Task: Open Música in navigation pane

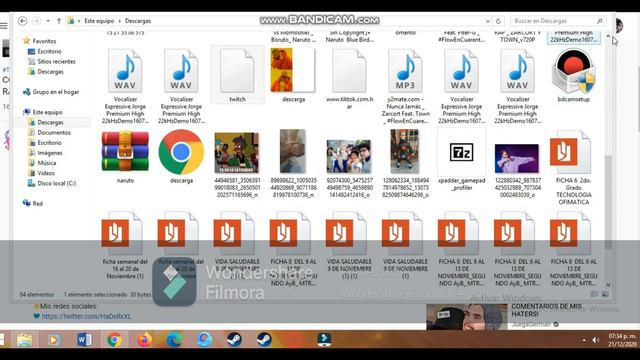Action: pos(47,163)
